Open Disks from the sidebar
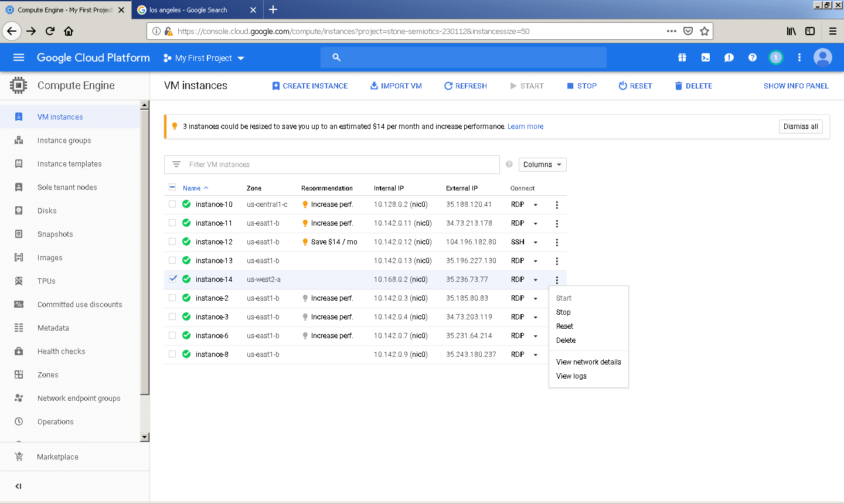Image resolution: width=844 pixels, height=504 pixels. click(47, 211)
